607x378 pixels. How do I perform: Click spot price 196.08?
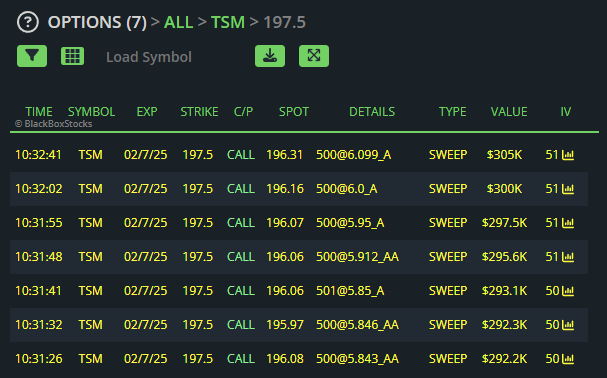click(x=285, y=359)
